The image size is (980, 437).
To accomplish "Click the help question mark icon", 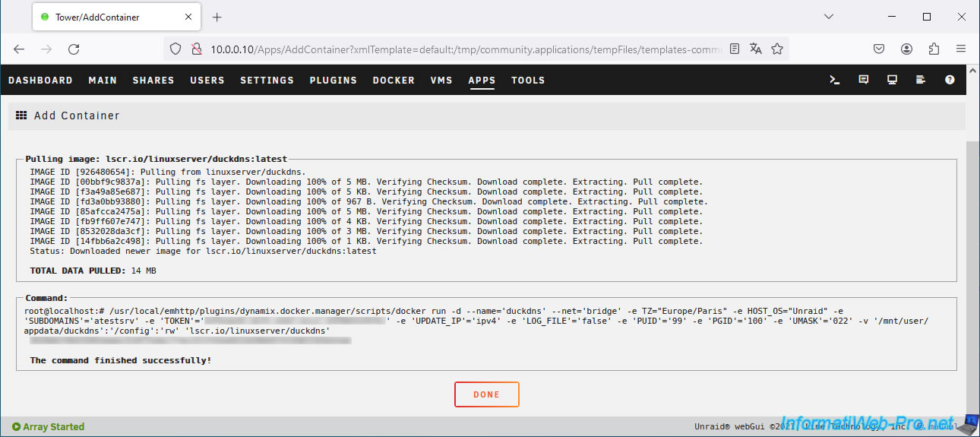I will (x=950, y=80).
